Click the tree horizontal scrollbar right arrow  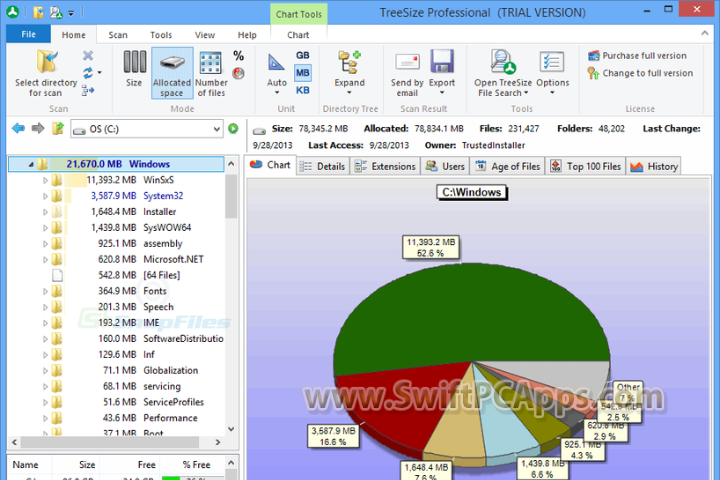218,442
